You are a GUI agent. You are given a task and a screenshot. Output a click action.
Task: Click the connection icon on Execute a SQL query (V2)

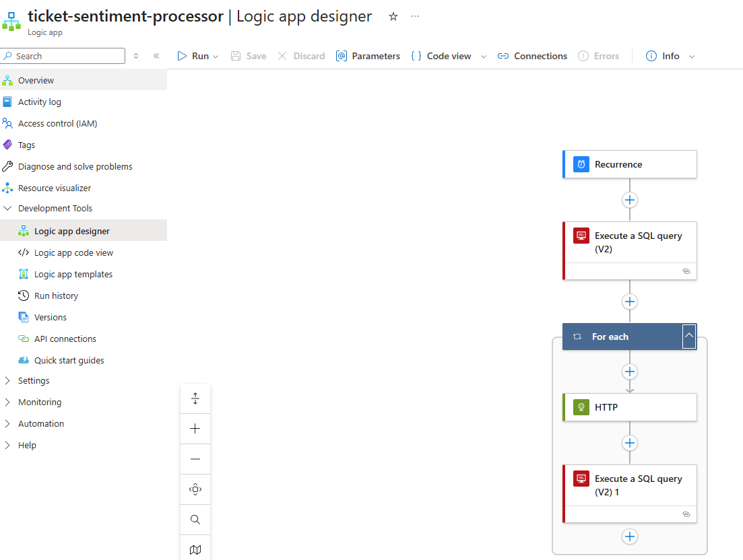click(686, 271)
